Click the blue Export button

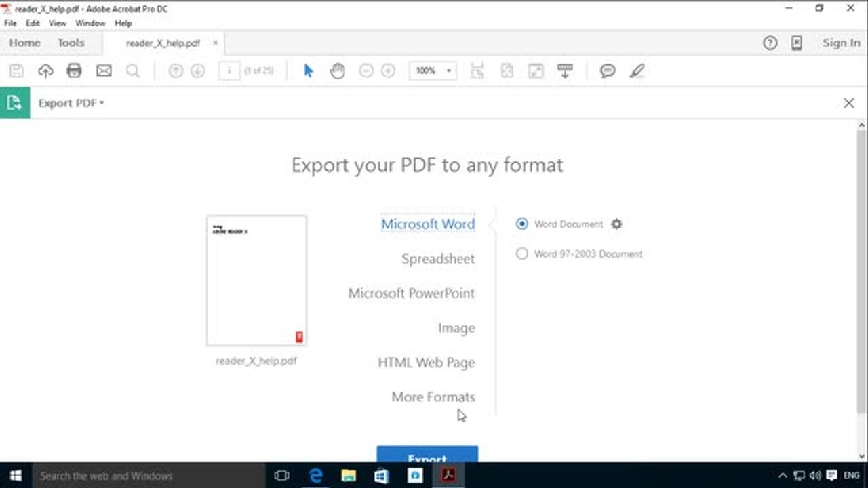point(427,454)
